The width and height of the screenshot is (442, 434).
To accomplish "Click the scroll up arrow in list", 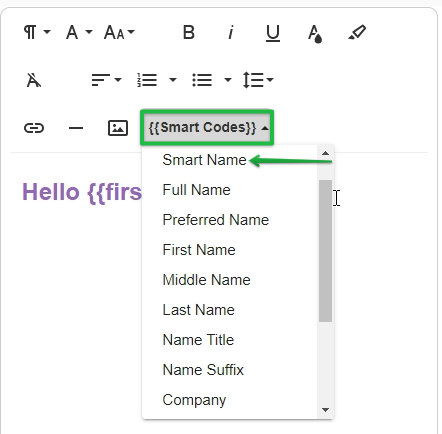I will (325, 153).
